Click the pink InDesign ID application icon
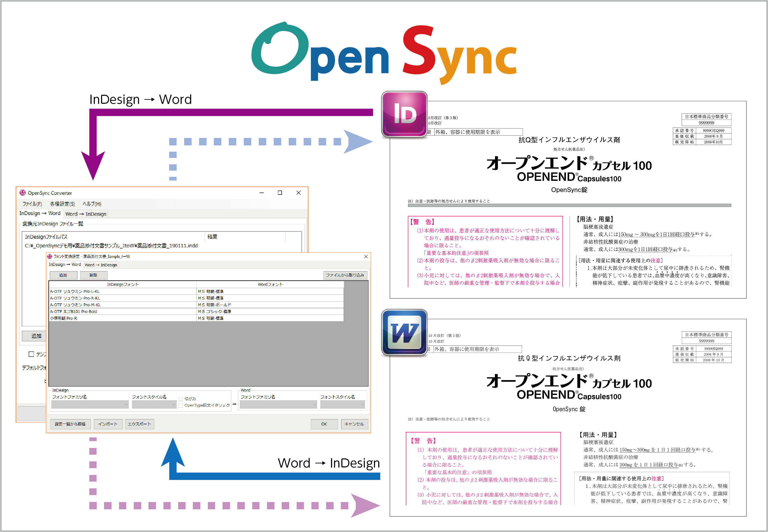This screenshot has height=532, width=768. pyautogui.click(x=404, y=114)
